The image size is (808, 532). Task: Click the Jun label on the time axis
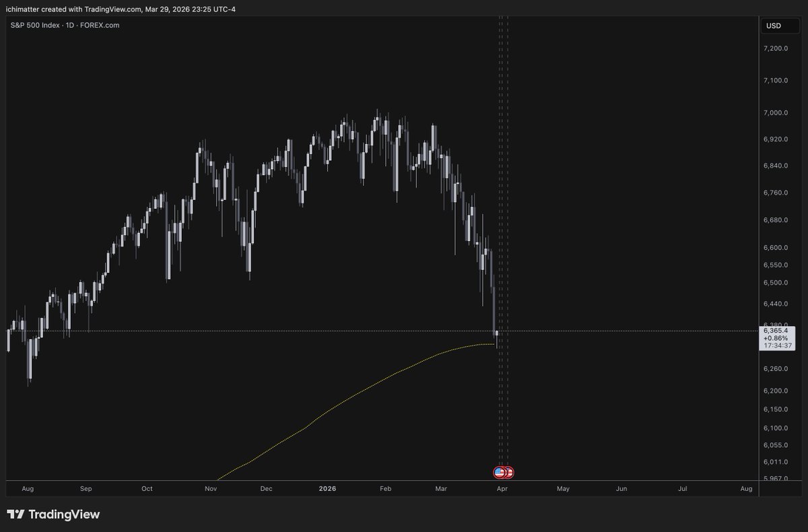coord(621,488)
